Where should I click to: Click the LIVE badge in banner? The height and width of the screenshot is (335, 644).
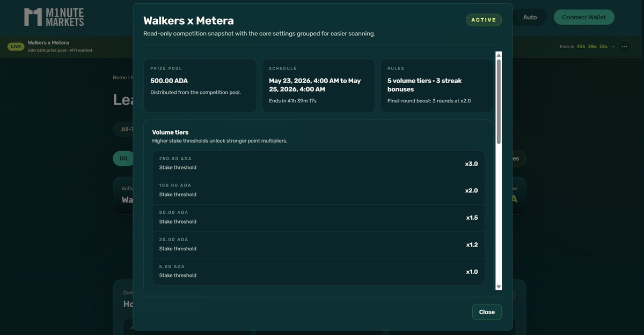[16, 47]
